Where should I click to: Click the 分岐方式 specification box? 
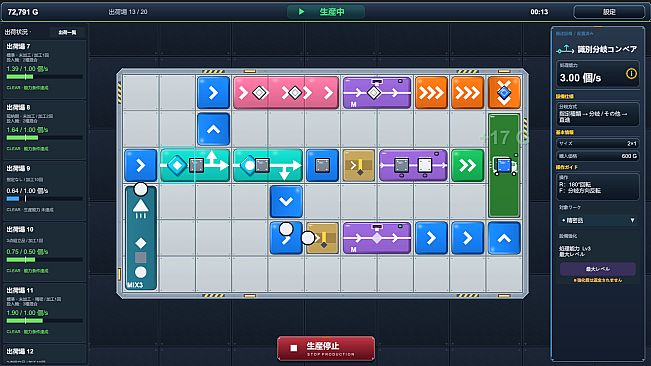597,114
